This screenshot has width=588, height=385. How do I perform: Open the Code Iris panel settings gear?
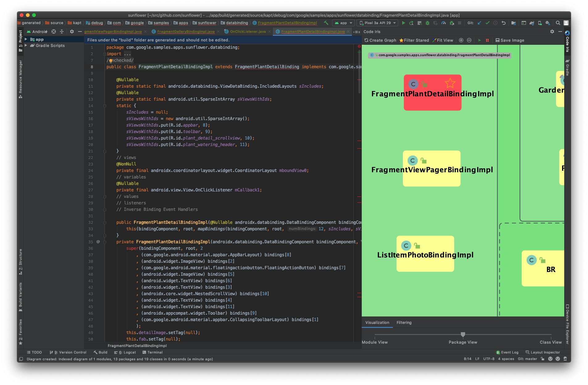(x=552, y=31)
